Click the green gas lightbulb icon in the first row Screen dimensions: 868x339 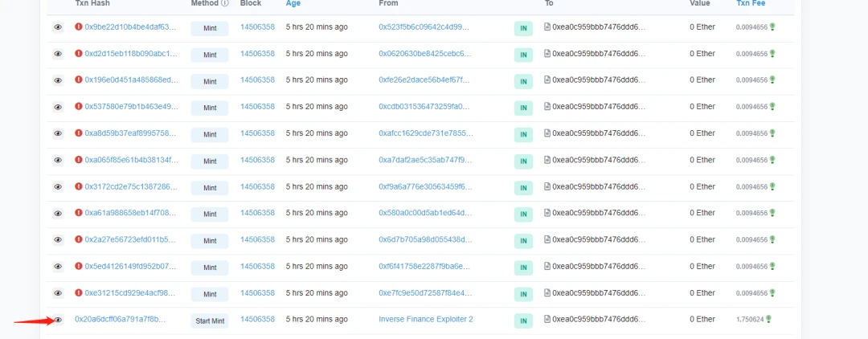point(772,27)
